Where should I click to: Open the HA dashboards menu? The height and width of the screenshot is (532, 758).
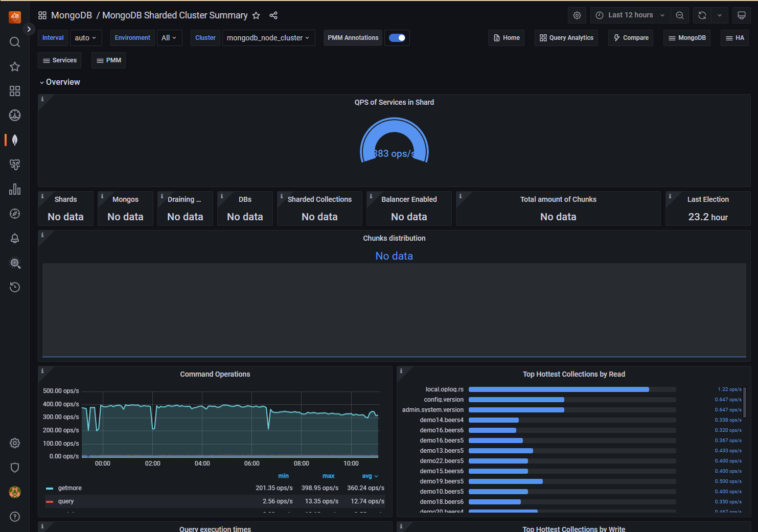tap(735, 38)
